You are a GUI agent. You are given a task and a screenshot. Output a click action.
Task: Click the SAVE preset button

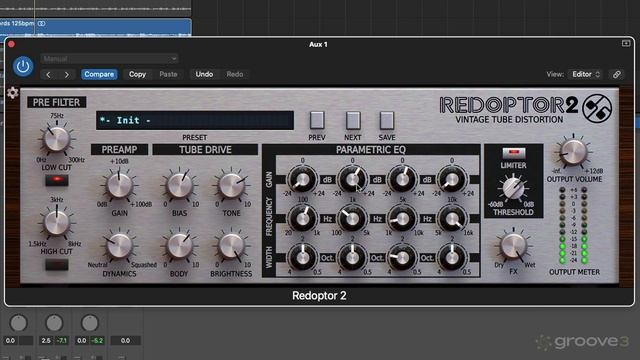pos(387,120)
